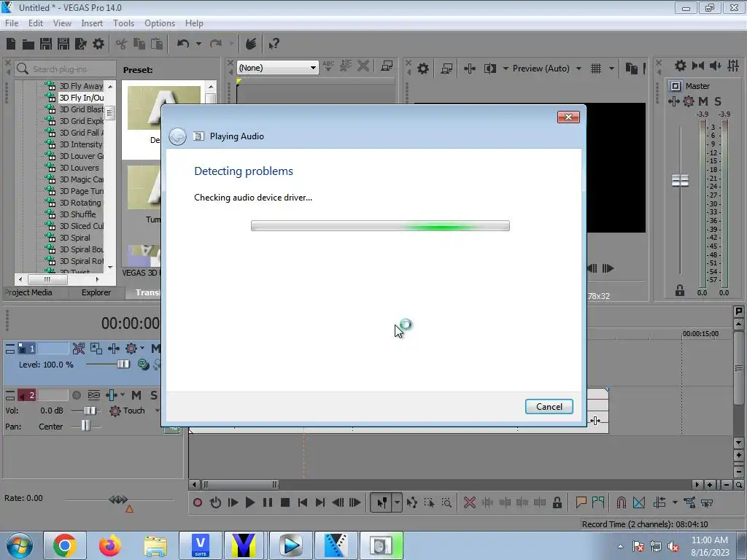747x560 pixels.
Task: Open the Tools menu
Action: click(x=123, y=23)
